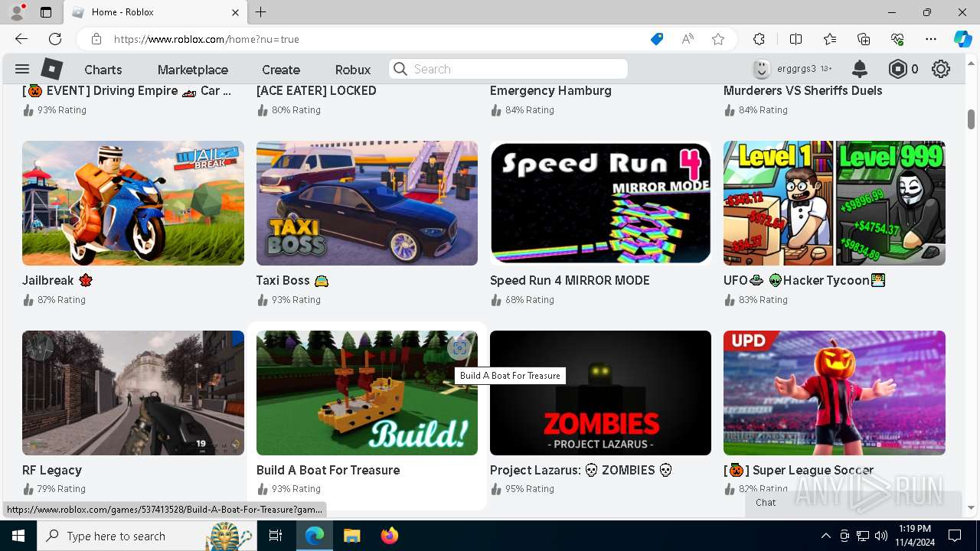Image resolution: width=980 pixels, height=551 pixels.
Task: Open Edge Settings and more menu
Action: click(931, 39)
